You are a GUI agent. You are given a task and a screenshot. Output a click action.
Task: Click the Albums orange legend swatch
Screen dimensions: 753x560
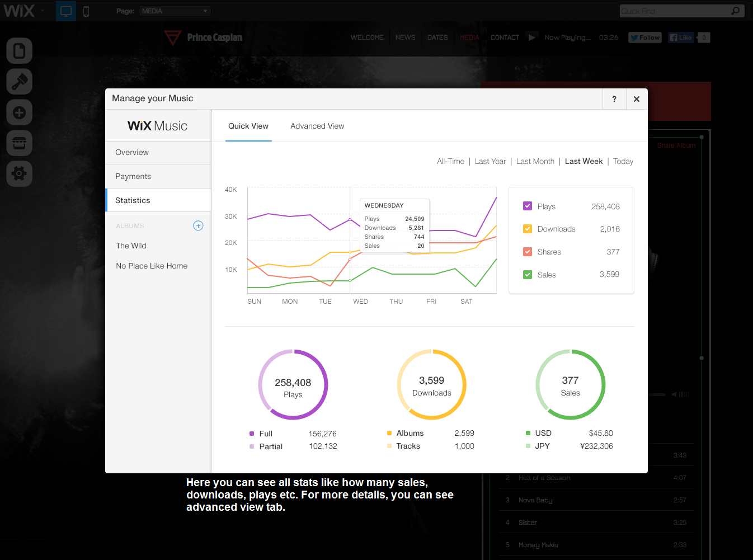(389, 433)
